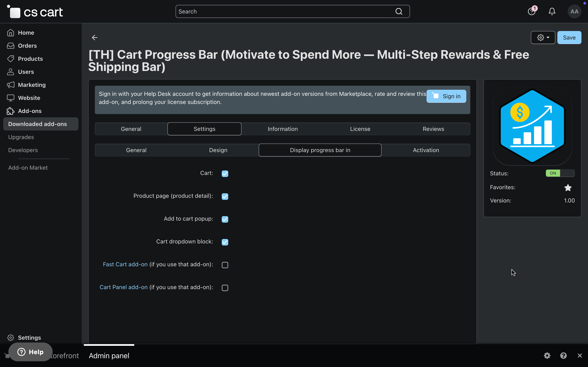588x367 pixels.
Task: Open the notifications bell
Action: click(552, 11)
